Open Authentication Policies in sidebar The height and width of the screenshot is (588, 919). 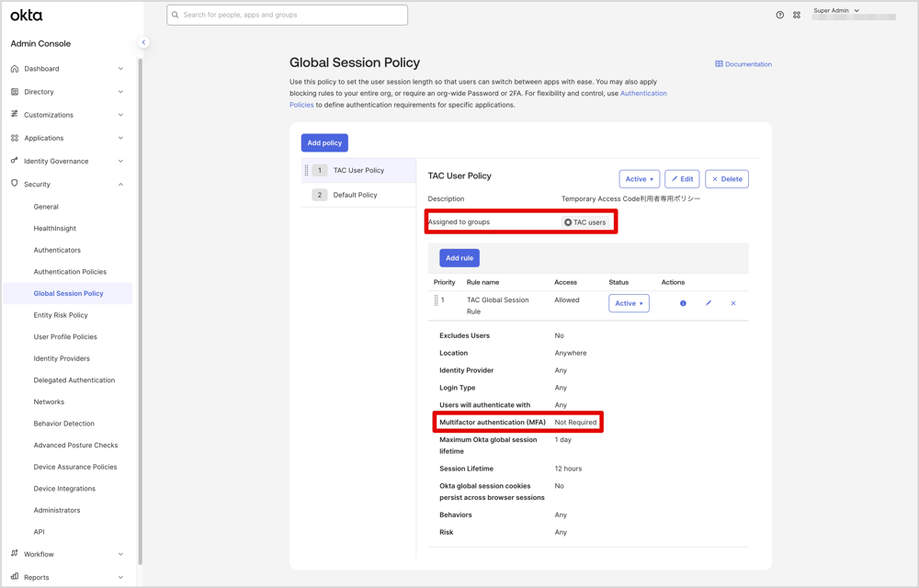point(71,272)
